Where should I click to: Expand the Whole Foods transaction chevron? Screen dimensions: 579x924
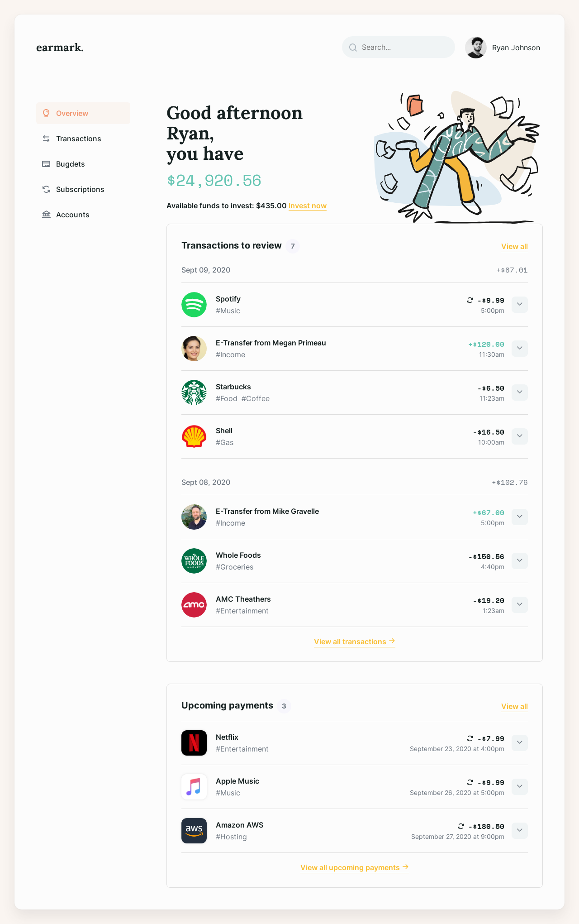coord(520,560)
